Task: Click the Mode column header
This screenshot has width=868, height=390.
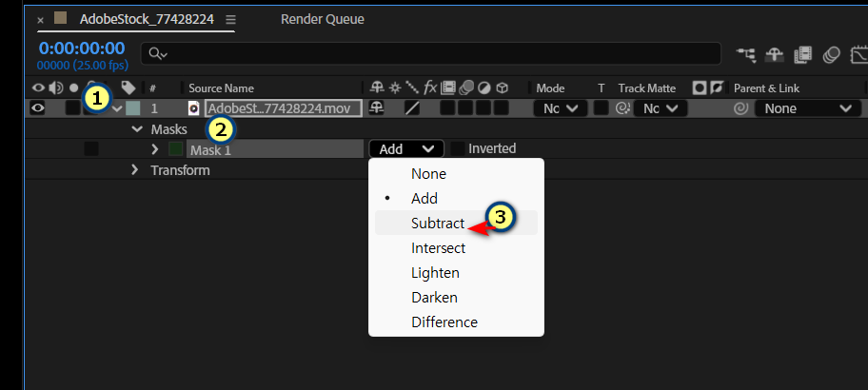Action: (x=550, y=88)
